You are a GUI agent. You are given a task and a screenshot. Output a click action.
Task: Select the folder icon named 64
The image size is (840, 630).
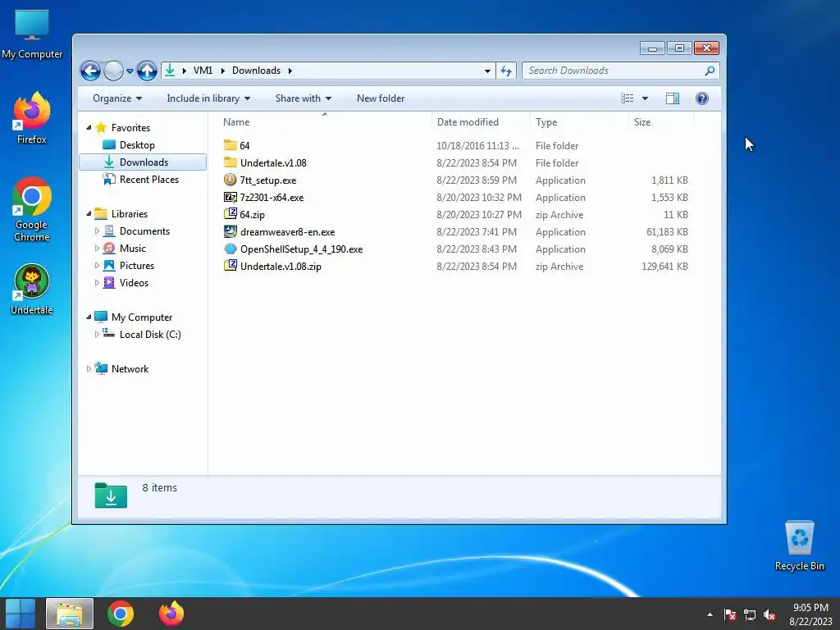tap(231, 145)
